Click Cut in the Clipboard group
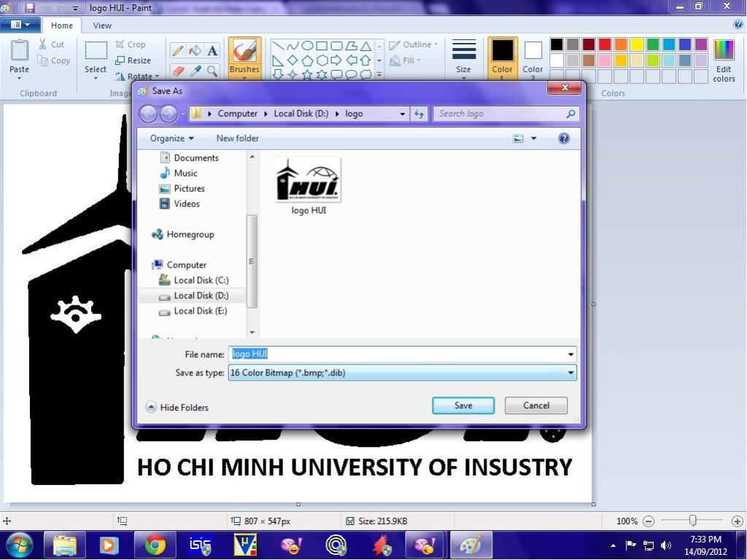 [51, 44]
